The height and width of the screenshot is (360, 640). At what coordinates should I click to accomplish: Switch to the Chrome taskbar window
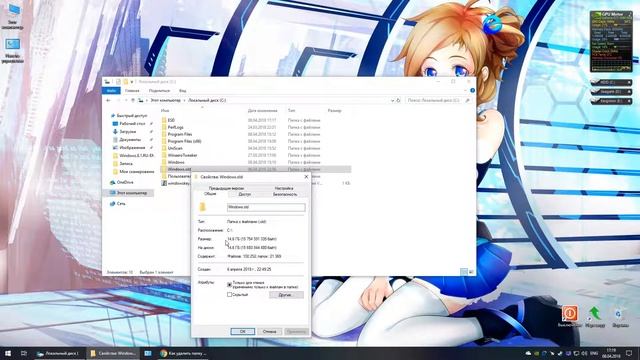click(x=183, y=353)
